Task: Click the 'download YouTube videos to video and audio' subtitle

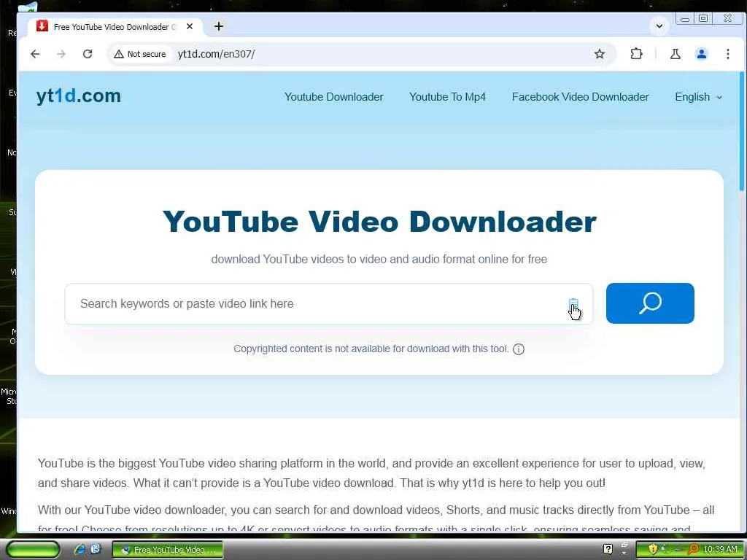Action: click(x=379, y=259)
